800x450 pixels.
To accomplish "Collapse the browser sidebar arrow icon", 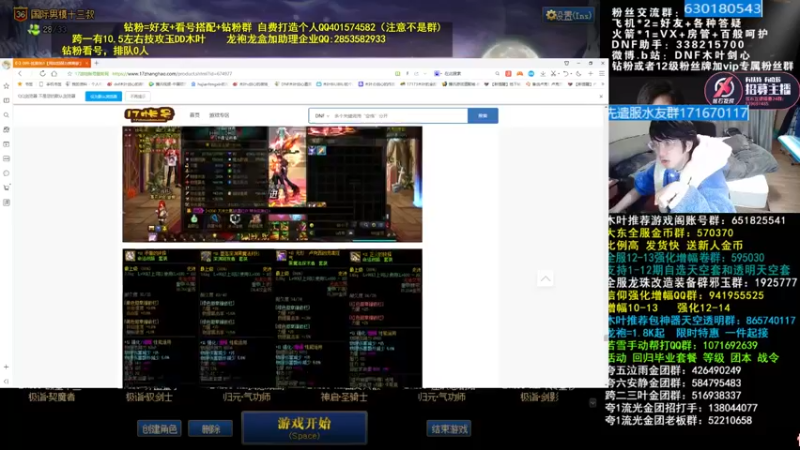I will pyautogui.click(x=6, y=381).
